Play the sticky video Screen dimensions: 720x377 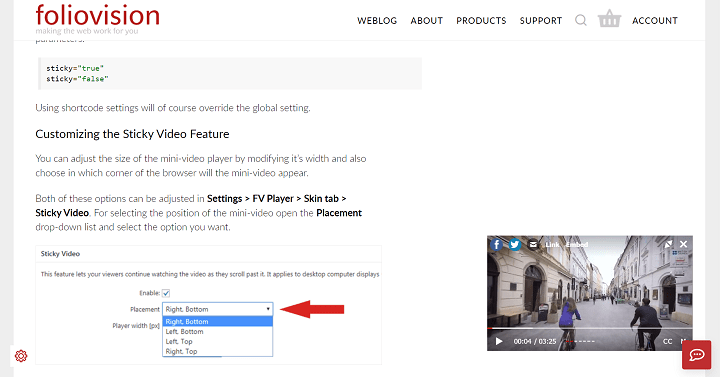(499, 341)
